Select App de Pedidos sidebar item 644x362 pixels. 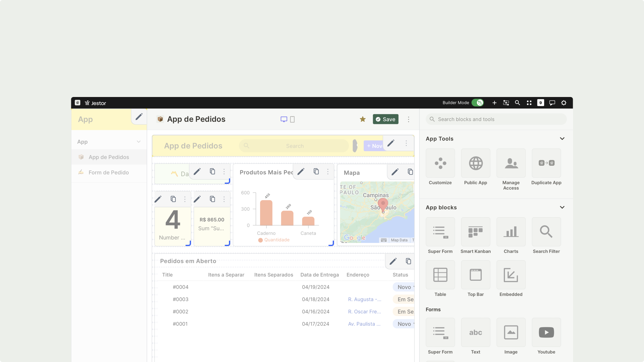click(x=109, y=157)
